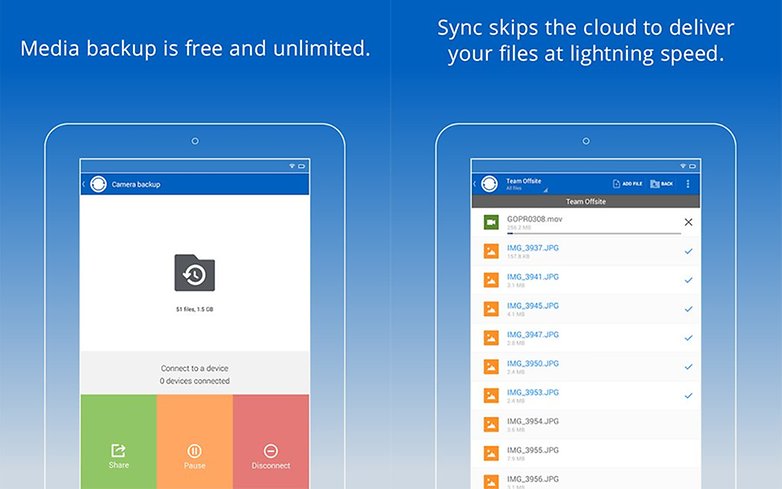The image size is (782, 489).
Task: Open the backup folder history icon
Action: tap(195, 273)
